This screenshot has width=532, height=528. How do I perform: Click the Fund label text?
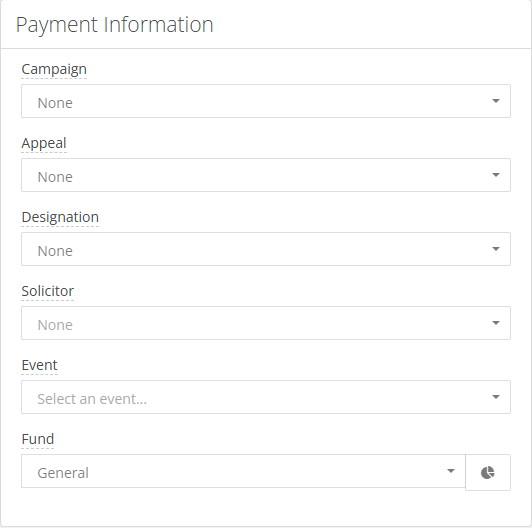tap(38, 439)
